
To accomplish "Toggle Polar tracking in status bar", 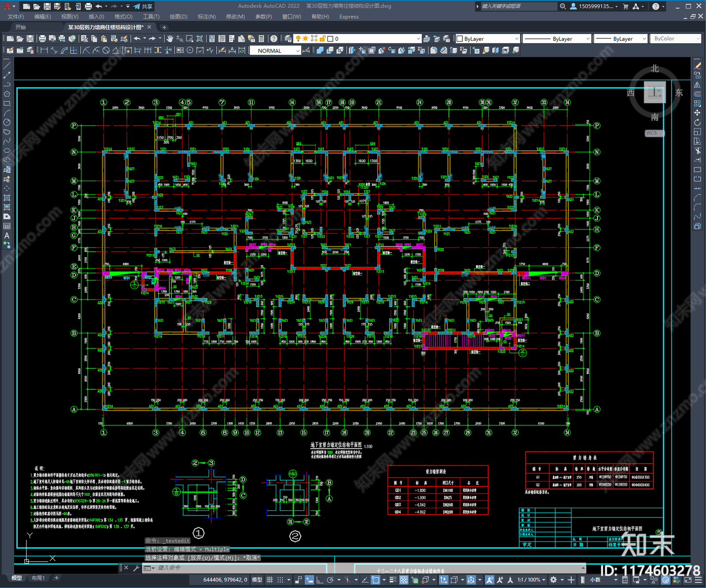I will pyautogui.click(x=330, y=580).
